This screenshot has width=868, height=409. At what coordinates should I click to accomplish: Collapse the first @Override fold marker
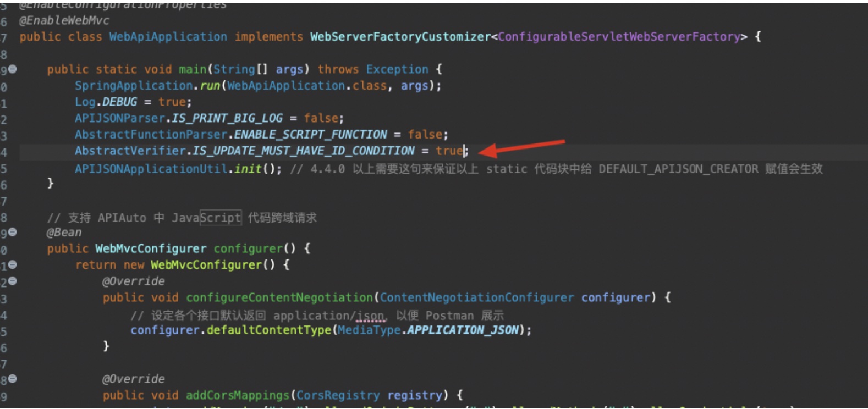13,281
